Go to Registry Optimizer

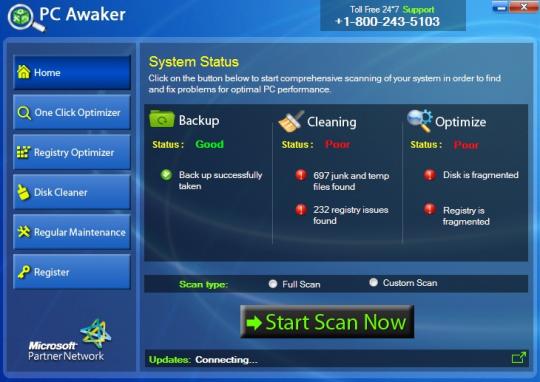(x=72, y=152)
